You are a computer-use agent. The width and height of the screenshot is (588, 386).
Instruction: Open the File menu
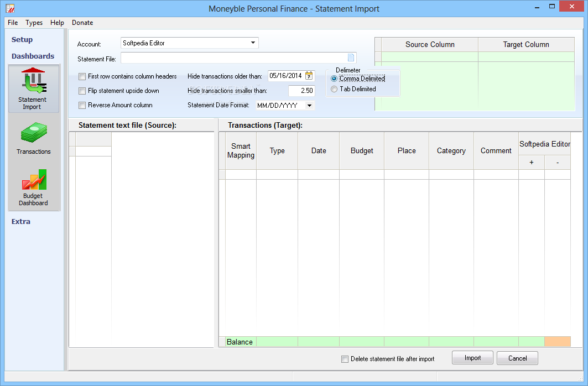pyautogui.click(x=13, y=23)
